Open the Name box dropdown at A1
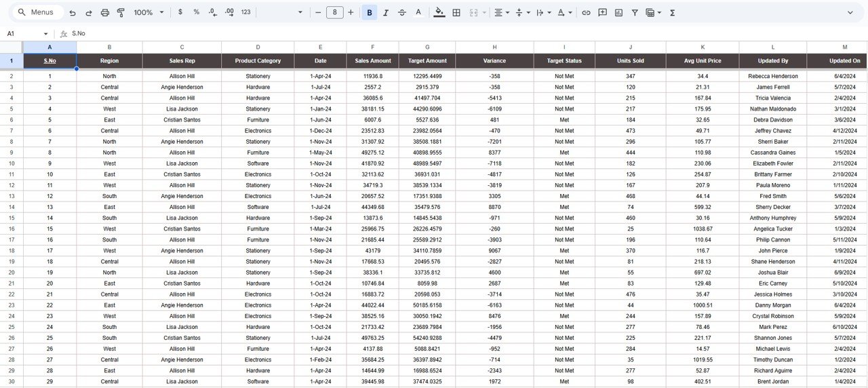The height and width of the screenshot is (388, 868). 46,34
